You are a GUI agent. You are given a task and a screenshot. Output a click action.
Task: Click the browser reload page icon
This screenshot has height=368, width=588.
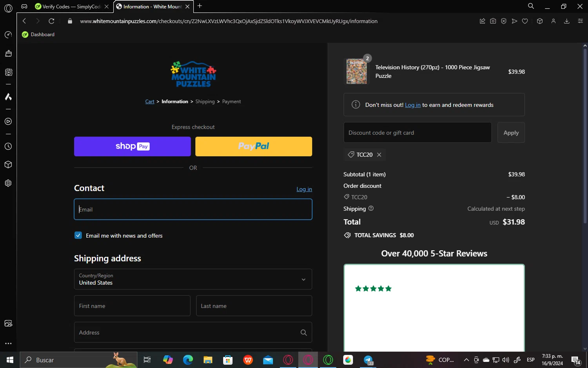click(x=51, y=21)
